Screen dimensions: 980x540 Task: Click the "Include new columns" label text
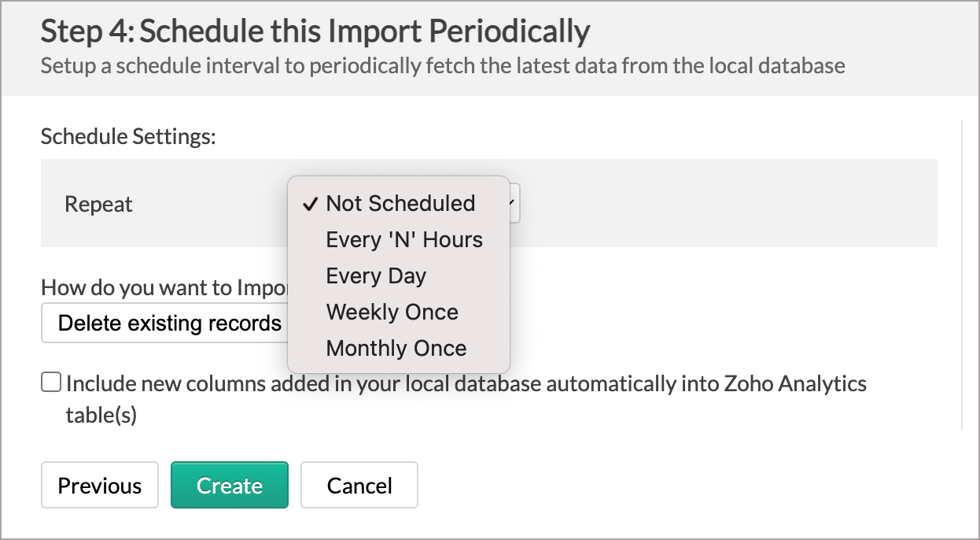pyautogui.click(x=236, y=383)
